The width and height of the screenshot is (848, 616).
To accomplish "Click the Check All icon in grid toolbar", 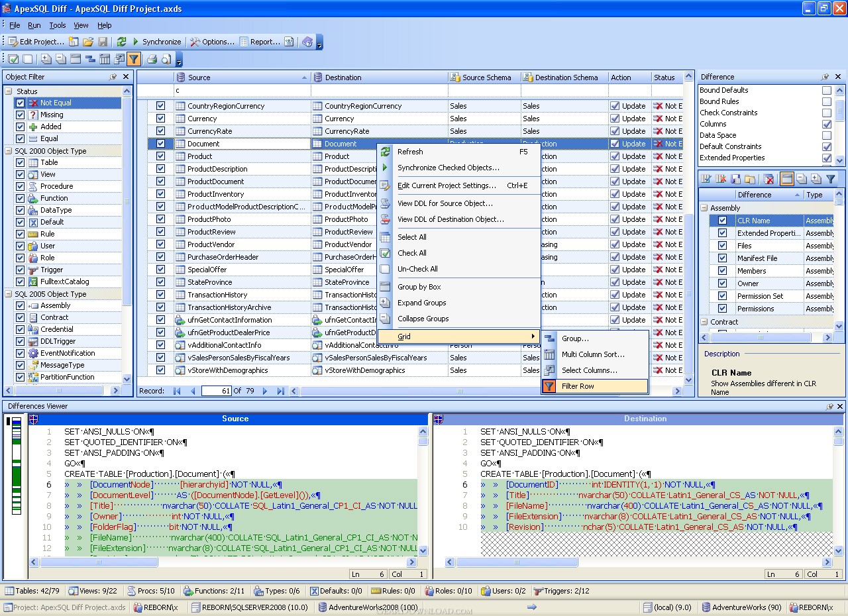I will pos(13,59).
